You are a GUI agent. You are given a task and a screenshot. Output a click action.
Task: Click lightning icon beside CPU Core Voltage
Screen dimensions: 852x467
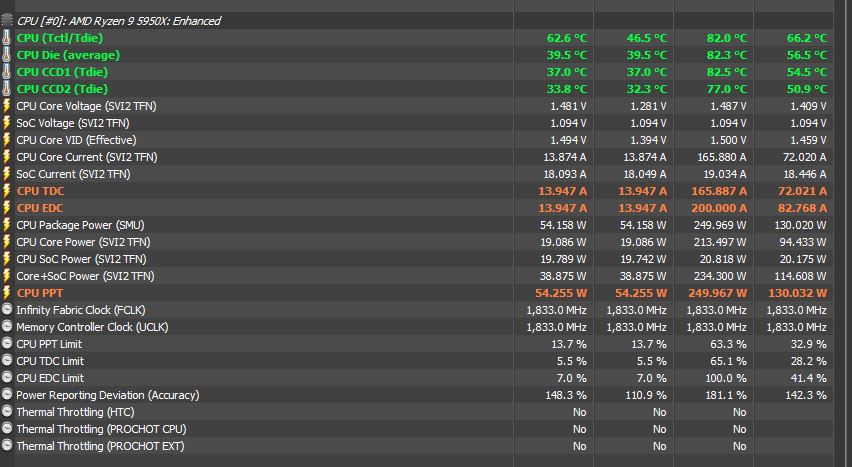(7, 106)
